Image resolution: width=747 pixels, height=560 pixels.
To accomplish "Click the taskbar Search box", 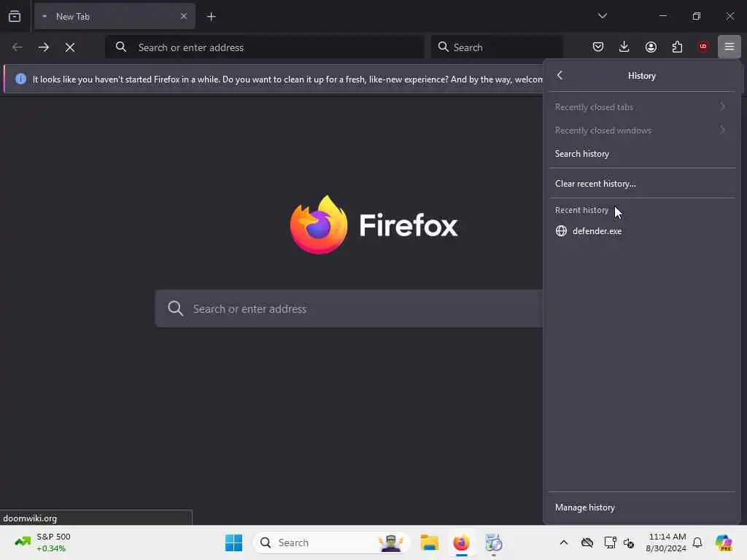I will [332, 542].
